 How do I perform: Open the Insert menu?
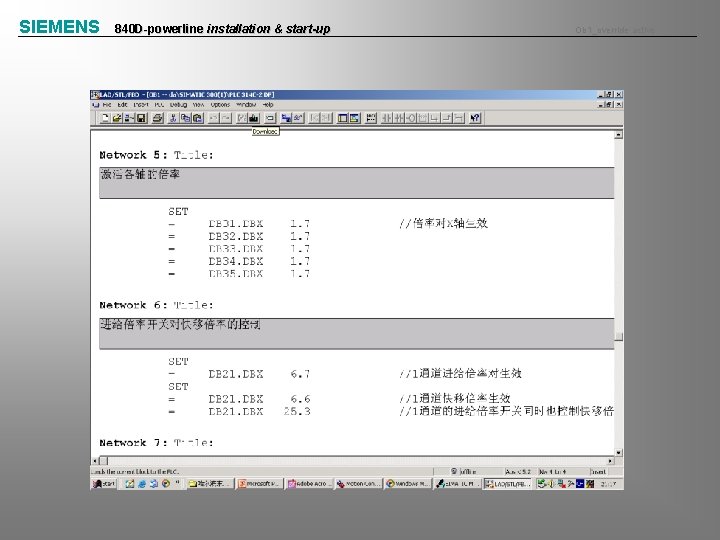pyautogui.click(x=141, y=105)
